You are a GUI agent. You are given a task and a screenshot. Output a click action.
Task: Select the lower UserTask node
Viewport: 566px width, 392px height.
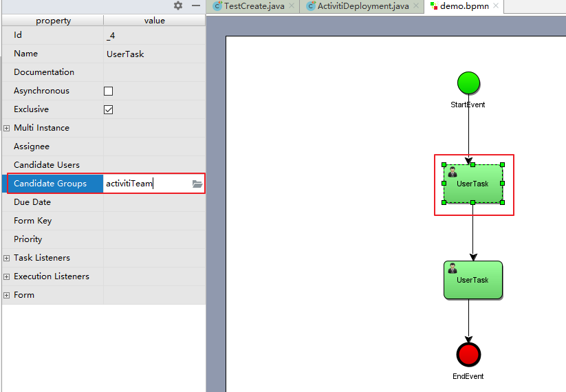473,280
